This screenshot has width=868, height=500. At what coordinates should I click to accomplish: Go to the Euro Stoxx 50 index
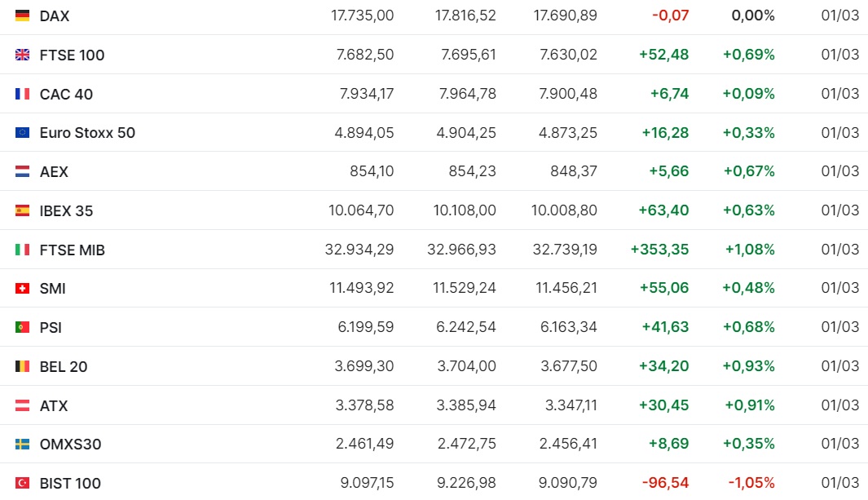click(87, 133)
